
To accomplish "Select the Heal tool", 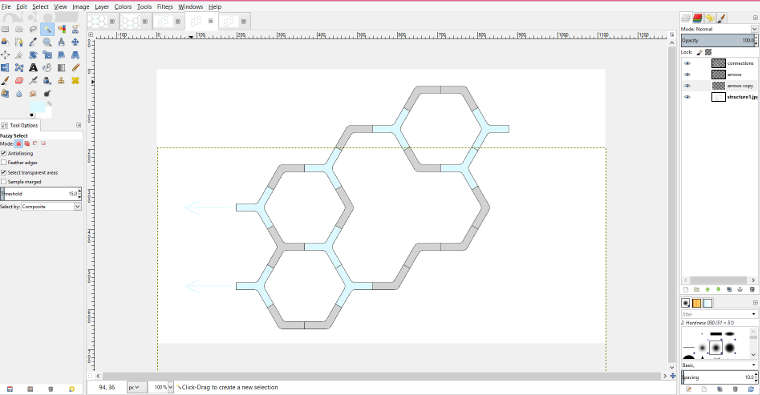I will point(75,80).
